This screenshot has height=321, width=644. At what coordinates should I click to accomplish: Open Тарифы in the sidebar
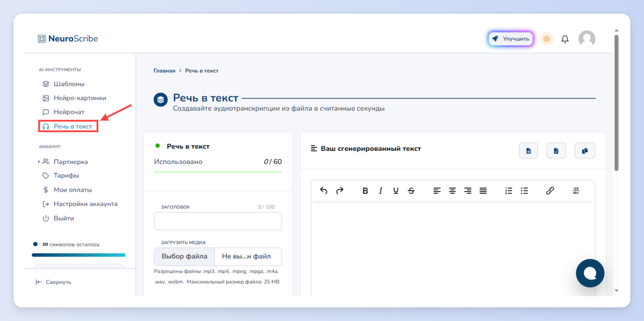pyautogui.click(x=60, y=175)
